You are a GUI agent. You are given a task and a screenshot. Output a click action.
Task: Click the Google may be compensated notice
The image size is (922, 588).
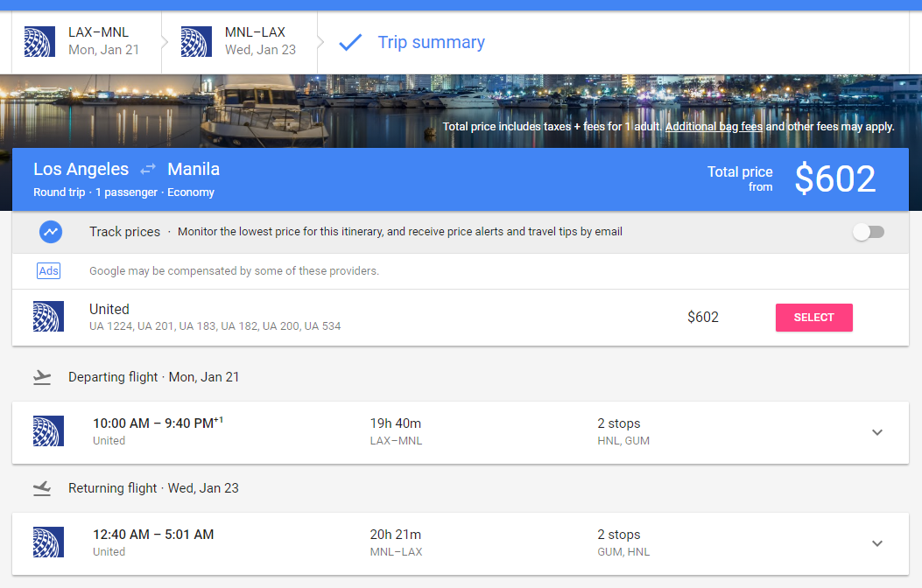[234, 270]
